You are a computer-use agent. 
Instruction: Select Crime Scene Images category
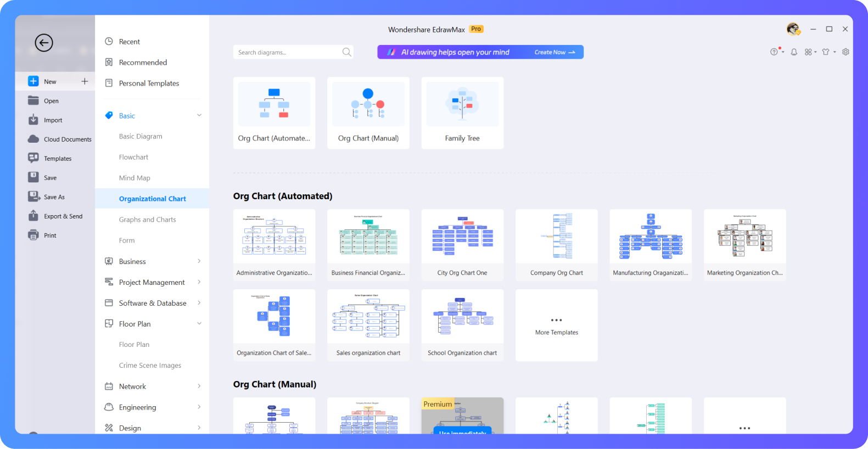[150, 366]
